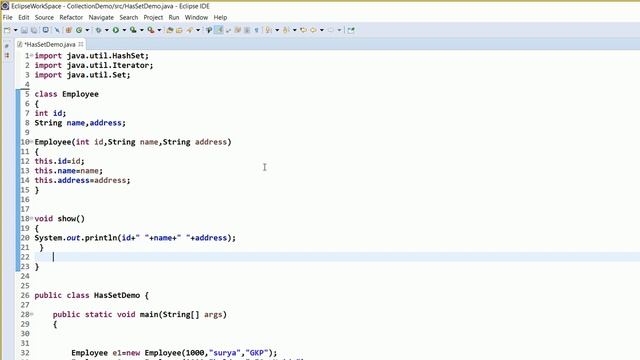Run the program with the green Run icon
This screenshot has width=640, height=360.
116,30
